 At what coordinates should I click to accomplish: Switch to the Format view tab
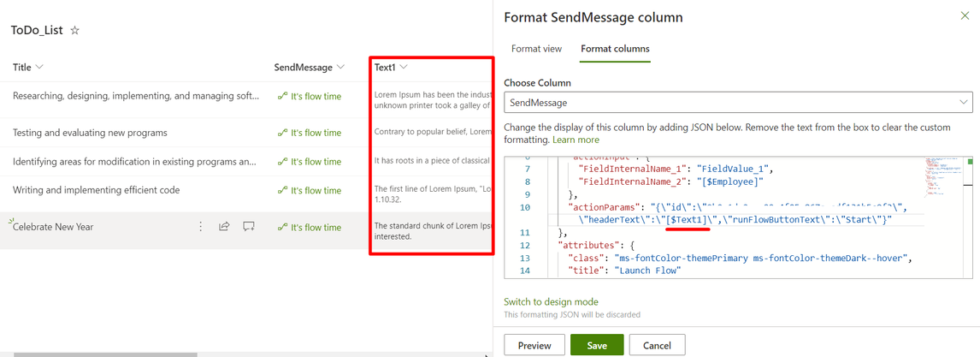(536, 49)
